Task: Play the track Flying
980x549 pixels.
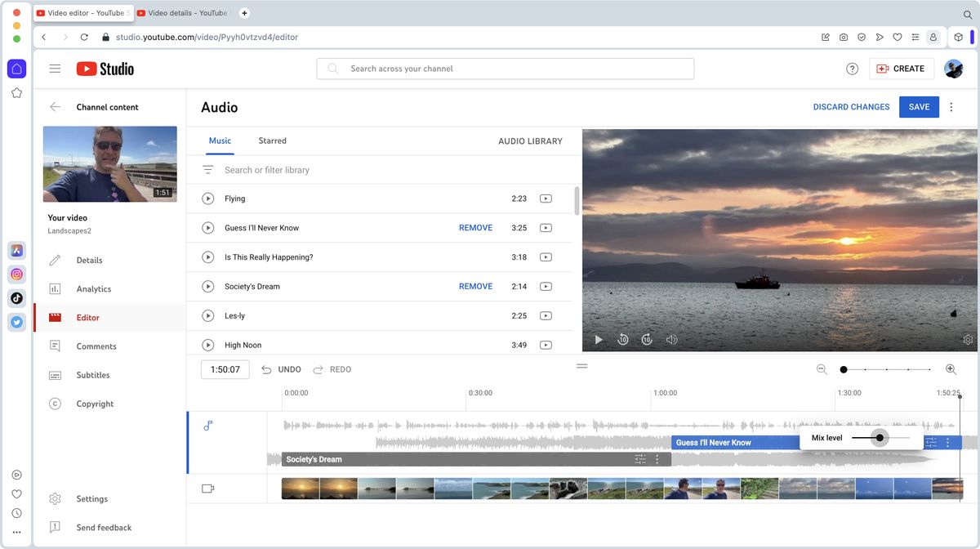Action: (x=207, y=198)
